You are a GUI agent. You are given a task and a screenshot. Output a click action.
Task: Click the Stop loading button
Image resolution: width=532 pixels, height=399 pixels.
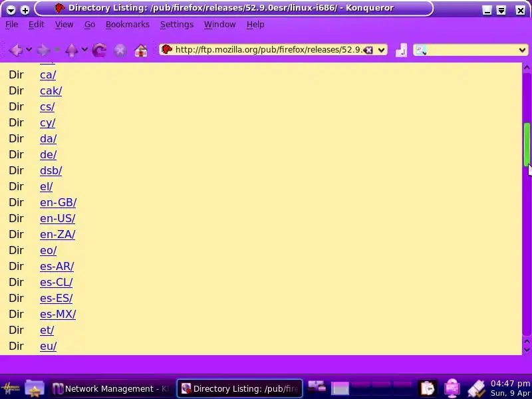pos(120,51)
